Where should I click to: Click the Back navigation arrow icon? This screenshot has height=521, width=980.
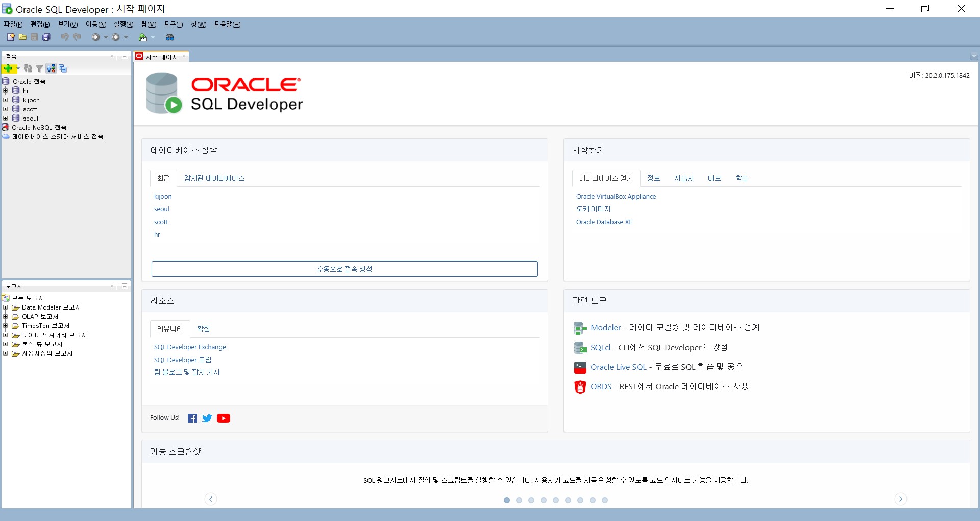point(95,37)
